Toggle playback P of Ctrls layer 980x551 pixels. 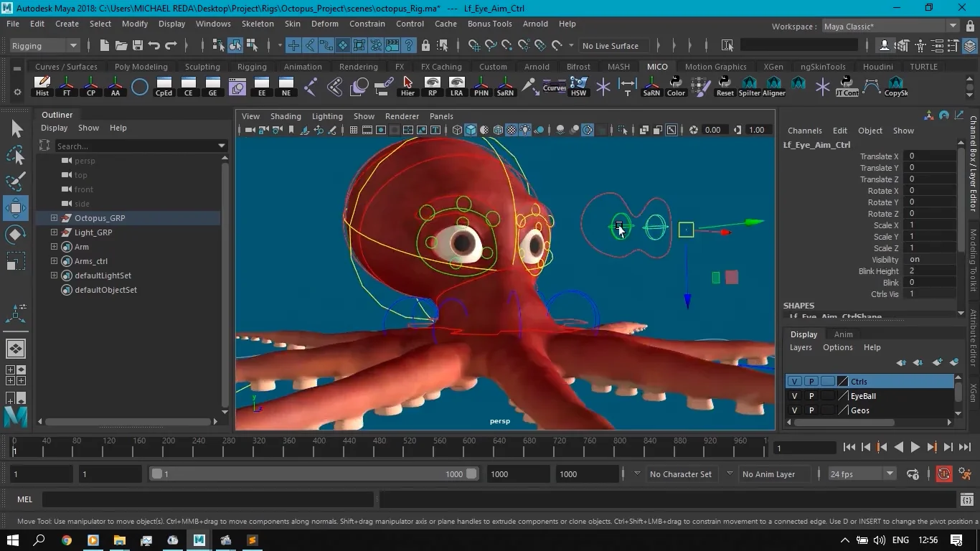pos(811,382)
